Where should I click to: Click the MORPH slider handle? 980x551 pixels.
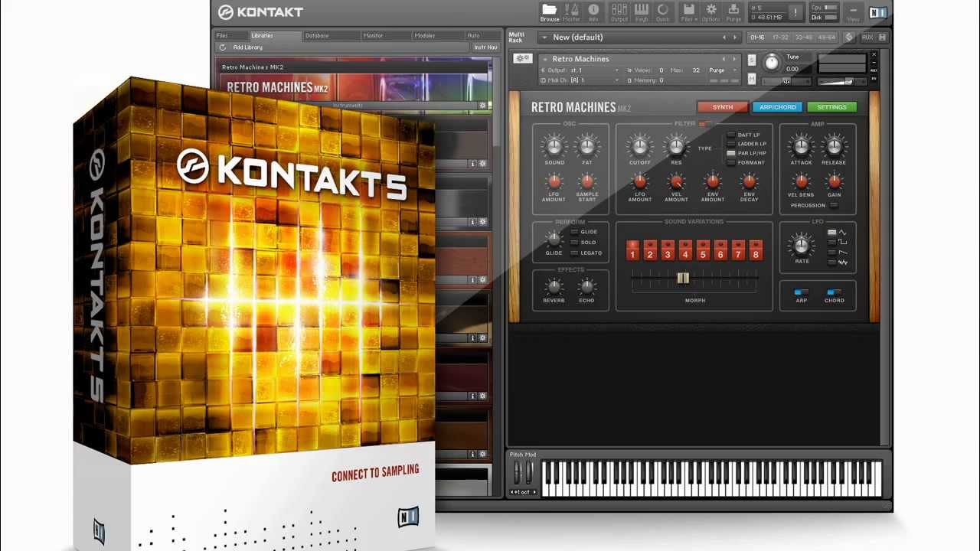pyautogui.click(x=683, y=279)
